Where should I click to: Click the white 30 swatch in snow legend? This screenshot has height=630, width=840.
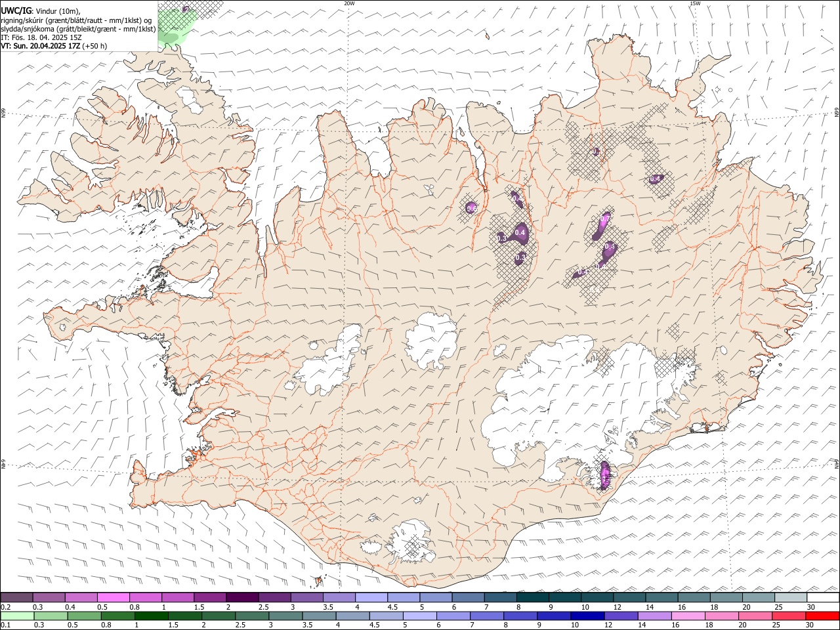(x=823, y=598)
